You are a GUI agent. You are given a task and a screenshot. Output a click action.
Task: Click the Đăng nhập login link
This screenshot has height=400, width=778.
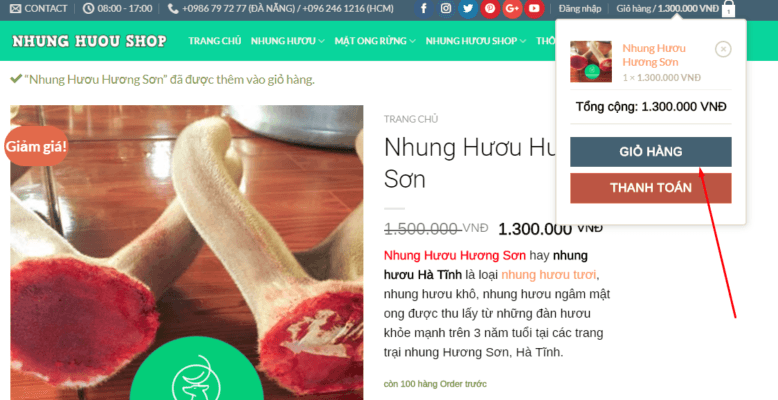(x=580, y=8)
